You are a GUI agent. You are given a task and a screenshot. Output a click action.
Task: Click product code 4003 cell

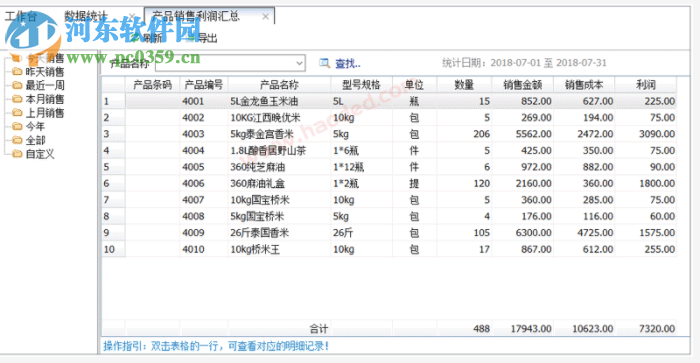tap(204, 134)
